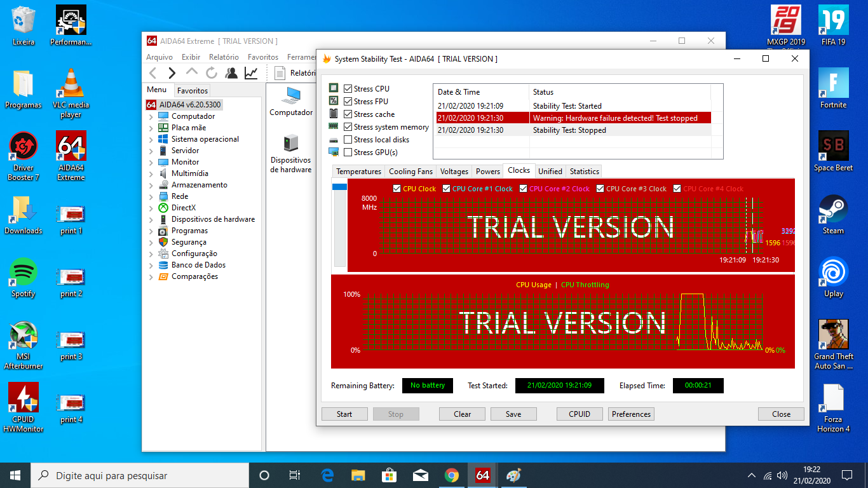Image resolution: width=868 pixels, height=488 pixels.
Task: Open Steam desktop shortcut
Action: point(833,215)
